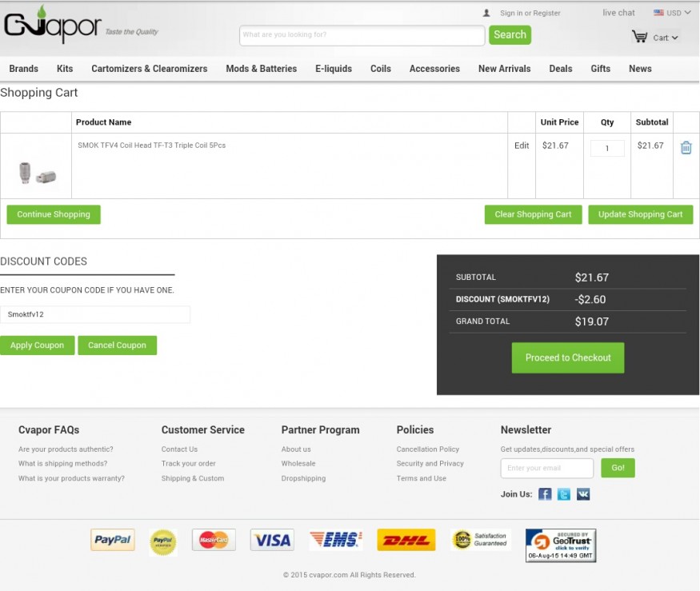This screenshot has height=591, width=700.
Task: Open the Mods & Batteries menu
Action: pyautogui.click(x=261, y=69)
